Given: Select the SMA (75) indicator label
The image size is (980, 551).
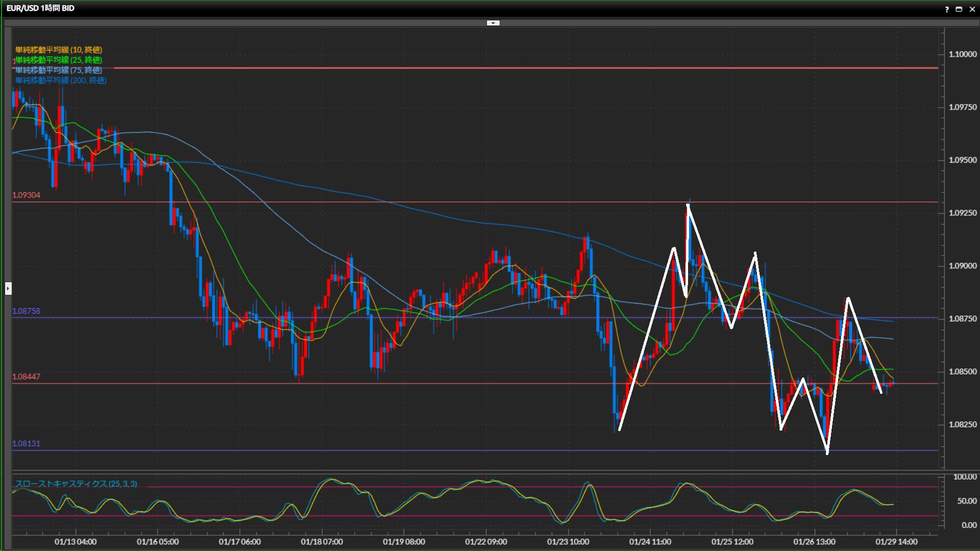Looking at the screenshot, I should [x=59, y=70].
